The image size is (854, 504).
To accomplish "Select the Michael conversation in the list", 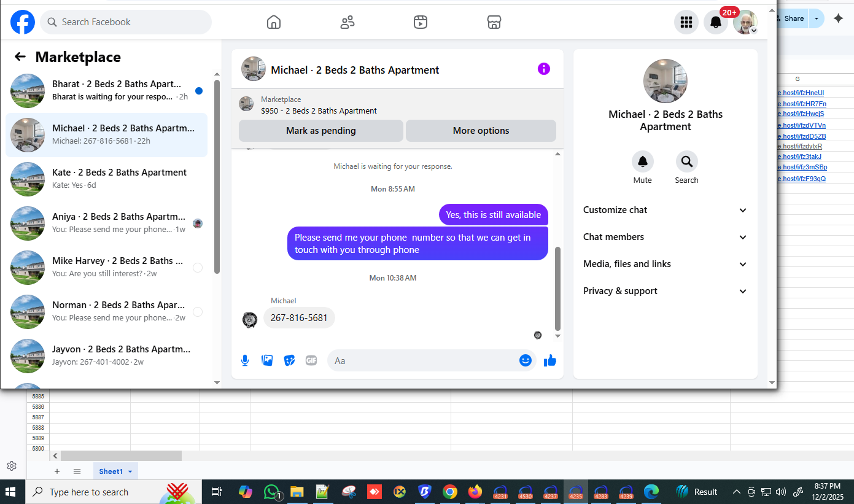I will pos(107,135).
